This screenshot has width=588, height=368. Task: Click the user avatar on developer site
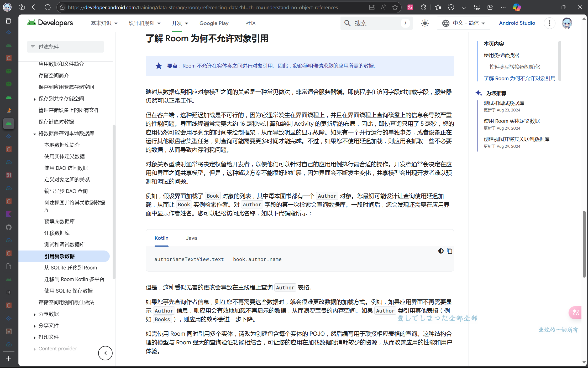[x=567, y=23]
